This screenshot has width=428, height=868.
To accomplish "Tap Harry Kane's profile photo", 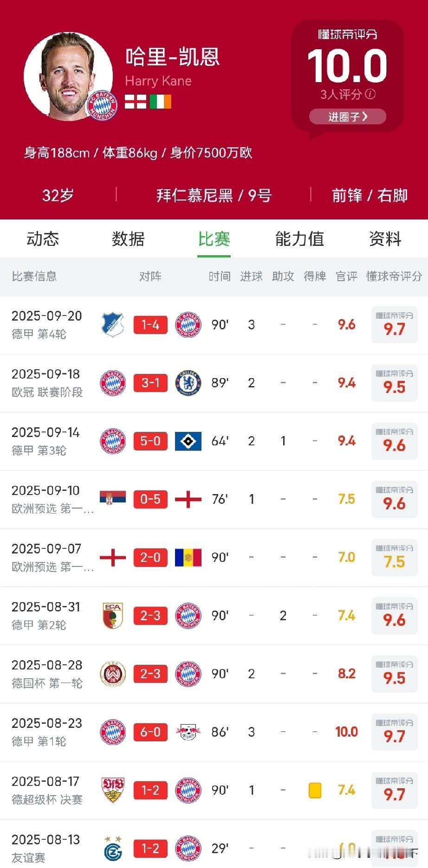I will [x=68, y=76].
